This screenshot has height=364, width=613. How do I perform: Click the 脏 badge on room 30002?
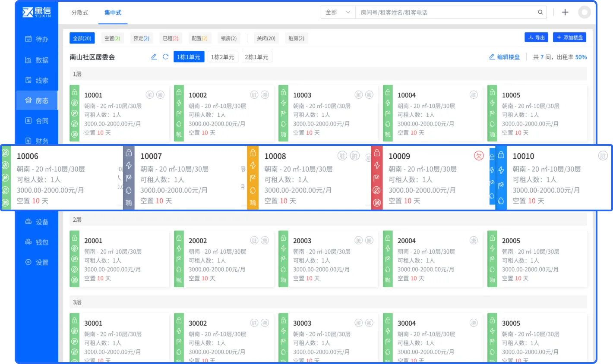click(254, 323)
